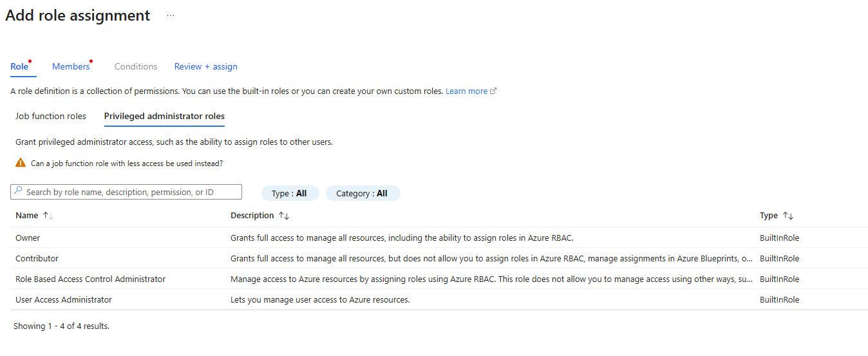Click the Add role assignment page title
The image size is (868, 356).
[x=78, y=15]
